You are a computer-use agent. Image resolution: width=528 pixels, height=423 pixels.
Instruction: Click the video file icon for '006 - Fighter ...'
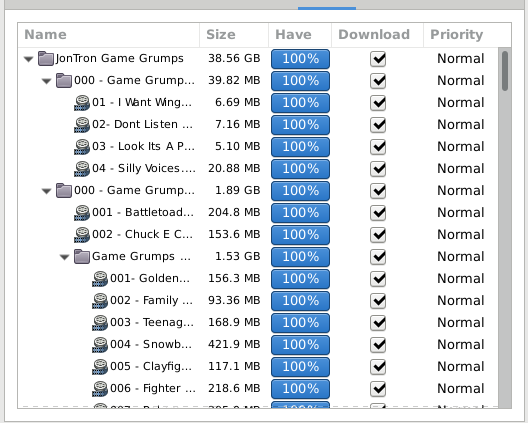pyautogui.click(x=100, y=388)
